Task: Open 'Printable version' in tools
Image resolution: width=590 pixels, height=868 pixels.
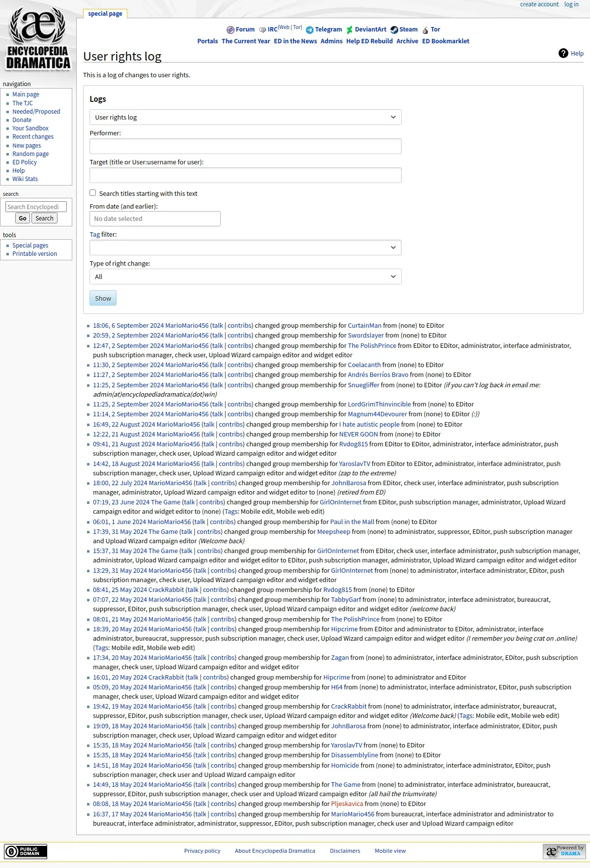Action: pyautogui.click(x=34, y=254)
